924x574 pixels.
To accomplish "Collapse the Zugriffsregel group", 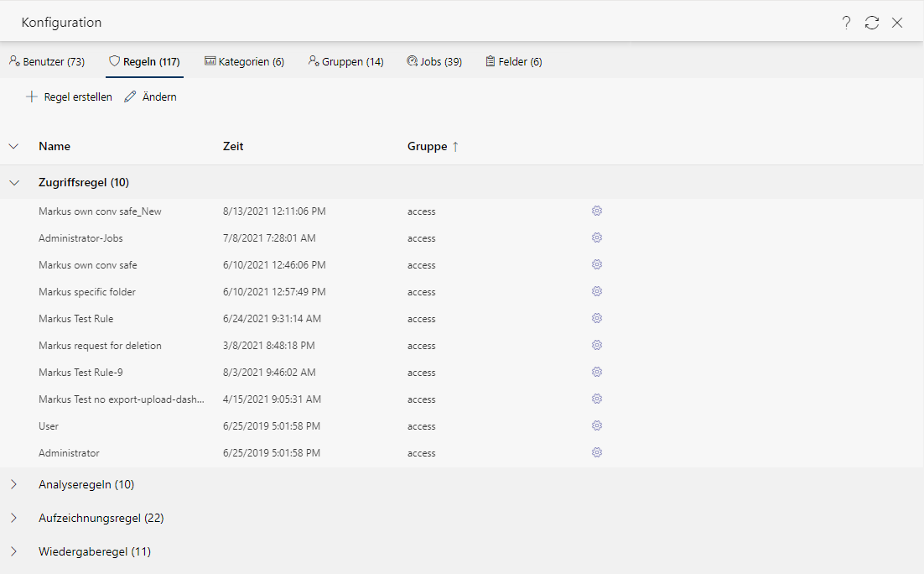I will point(13,182).
